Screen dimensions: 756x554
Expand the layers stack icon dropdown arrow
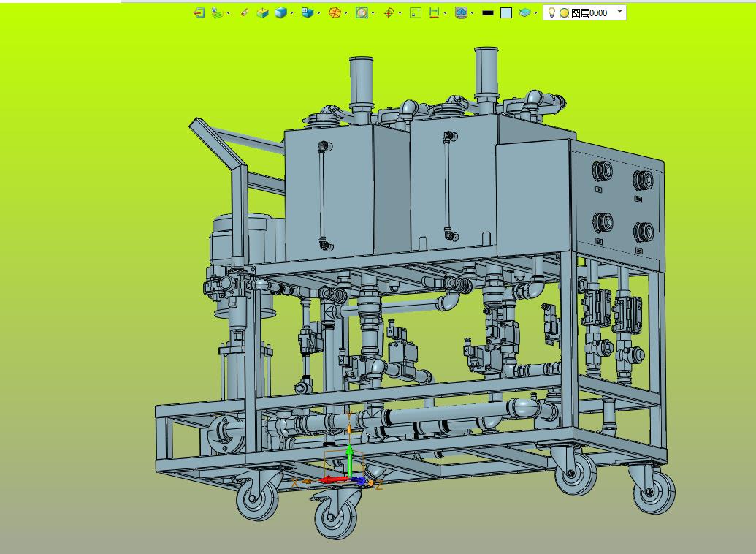coord(535,13)
